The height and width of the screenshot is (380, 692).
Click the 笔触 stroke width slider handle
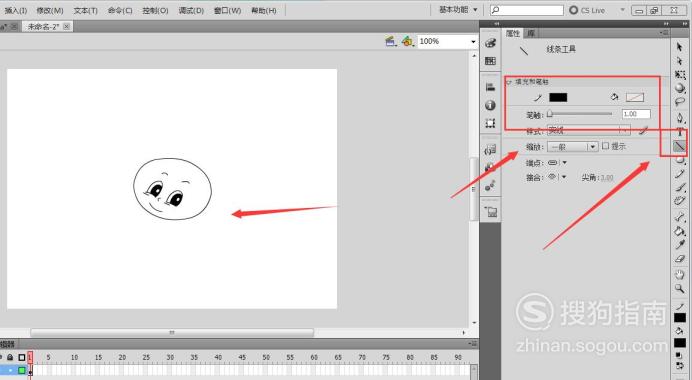550,114
